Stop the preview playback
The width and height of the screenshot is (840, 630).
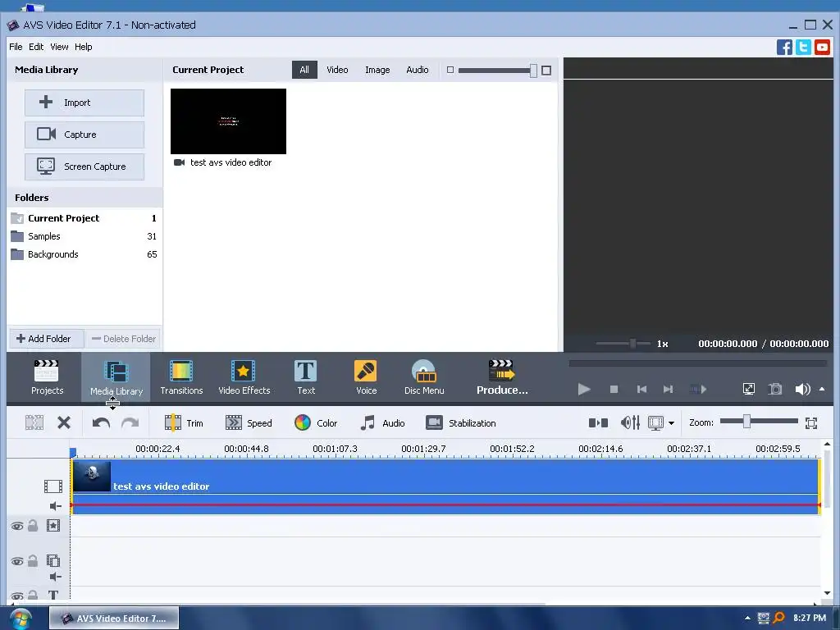click(614, 389)
